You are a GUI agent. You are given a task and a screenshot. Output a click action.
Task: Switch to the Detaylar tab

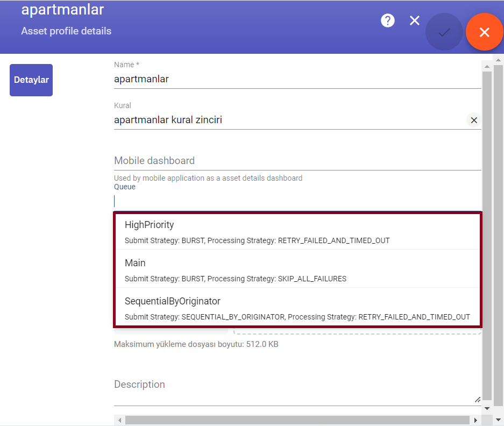(31, 80)
